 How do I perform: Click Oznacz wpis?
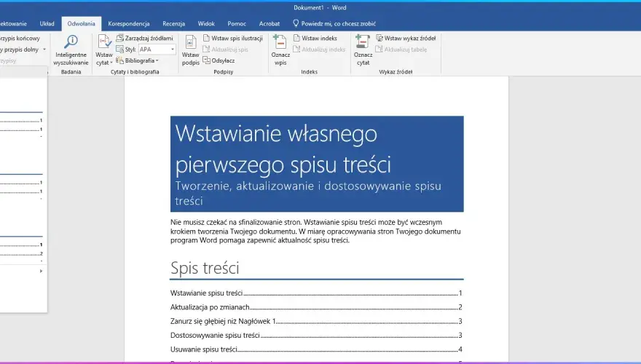[280, 50]
